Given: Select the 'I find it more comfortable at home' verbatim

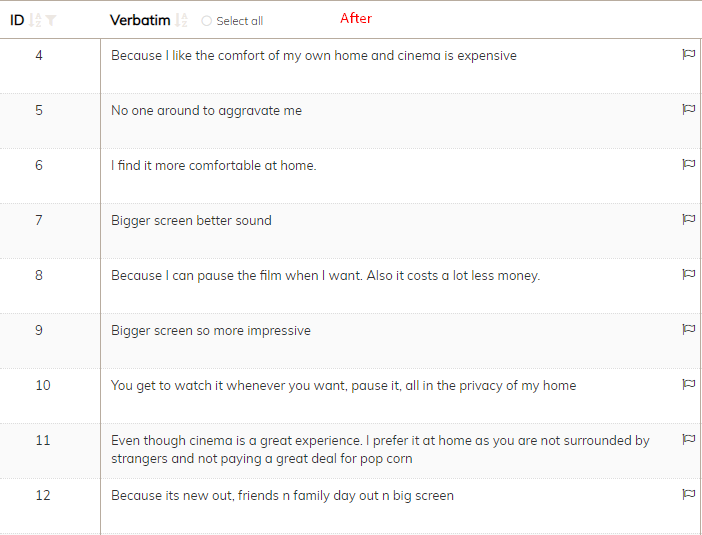Looking at the screenshot, I should [214, 166].
